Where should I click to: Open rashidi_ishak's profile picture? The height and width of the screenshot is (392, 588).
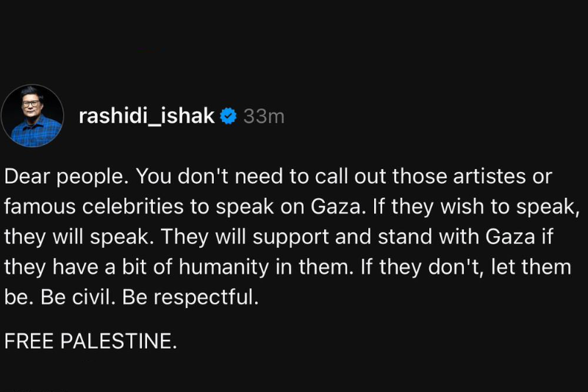(x=32, y=115)
